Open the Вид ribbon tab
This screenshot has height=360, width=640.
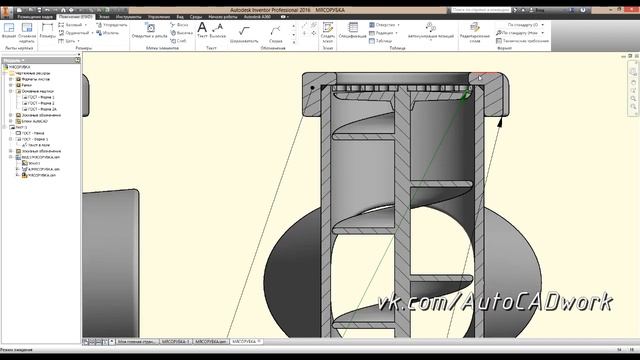click(180, 17)
